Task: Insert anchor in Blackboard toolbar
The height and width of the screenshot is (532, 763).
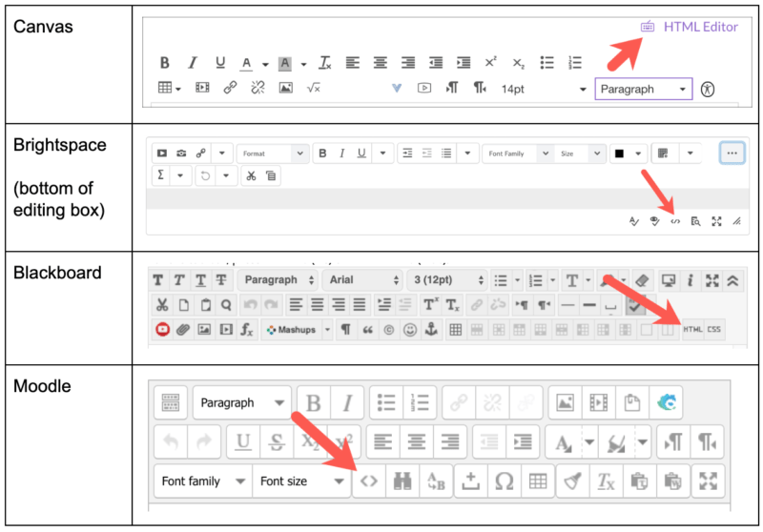Action: (431, 330)
